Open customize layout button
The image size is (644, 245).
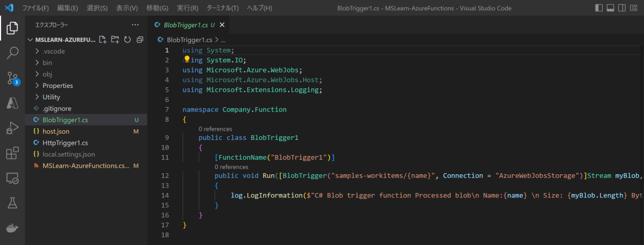point(635,8)
